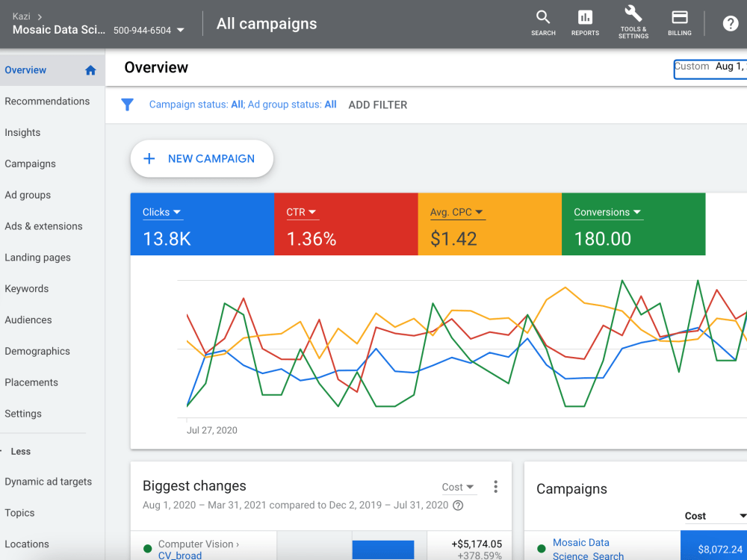
Task: Click the Biggest changes card title
Action: (x=194, y=486)
